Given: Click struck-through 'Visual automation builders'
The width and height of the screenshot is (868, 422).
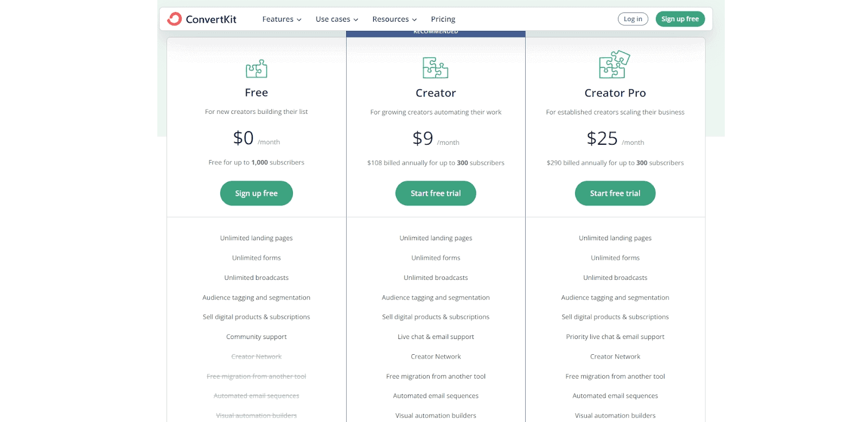Looking at the screenshot, I should [257, 415].
